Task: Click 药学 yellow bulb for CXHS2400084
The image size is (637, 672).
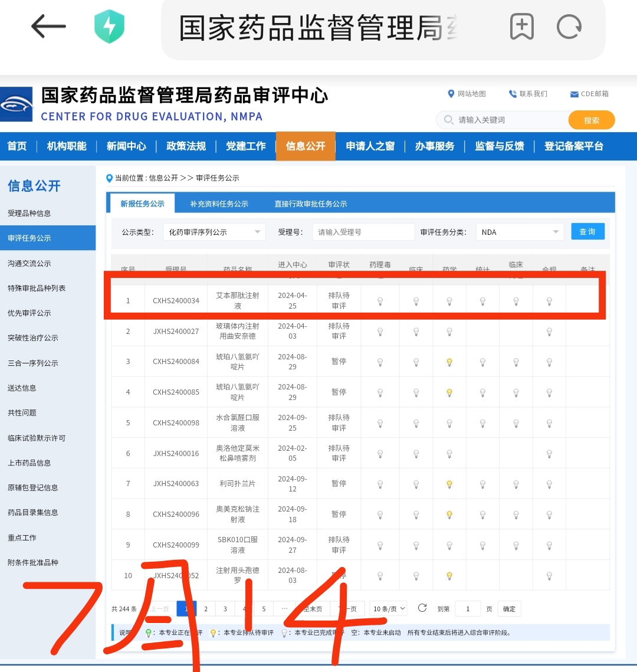Action: pos(449,362)
